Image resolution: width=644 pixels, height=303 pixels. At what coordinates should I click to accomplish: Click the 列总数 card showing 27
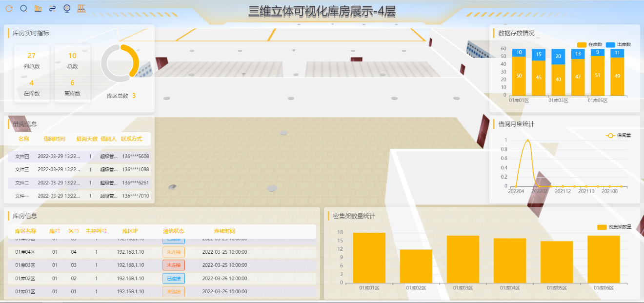pos(32,60)
